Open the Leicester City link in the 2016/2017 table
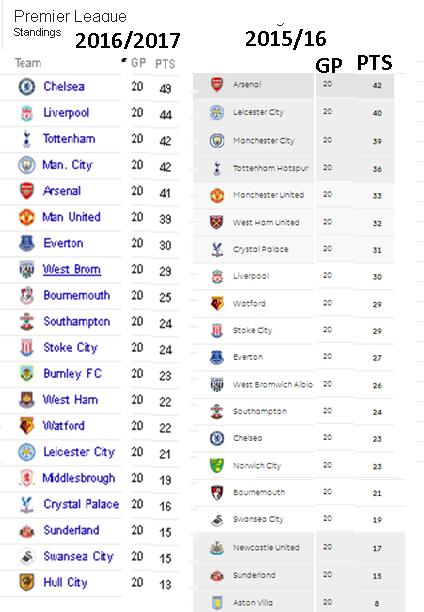The height and width of the screenshot is (612, 424). click(79, 452)
